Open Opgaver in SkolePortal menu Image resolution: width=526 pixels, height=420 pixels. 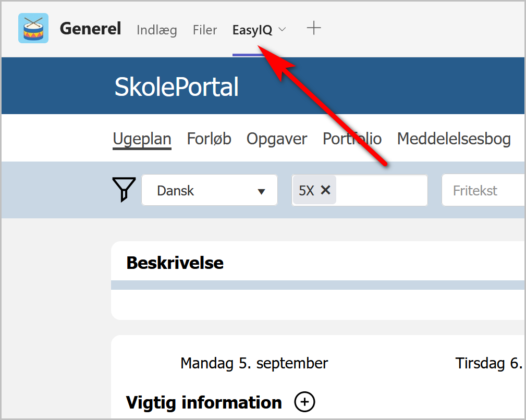coord(277,139)
